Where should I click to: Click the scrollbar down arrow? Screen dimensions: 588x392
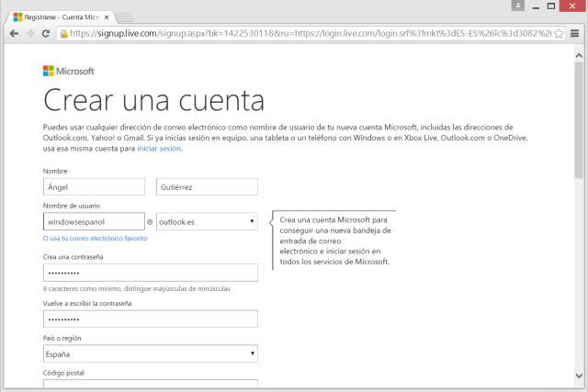579,375
